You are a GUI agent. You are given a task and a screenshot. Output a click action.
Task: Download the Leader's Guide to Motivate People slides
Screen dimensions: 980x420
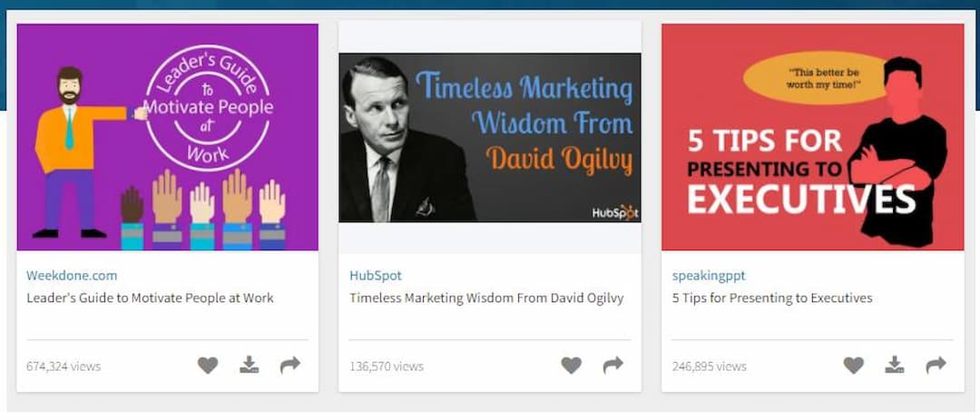pos(250,366)
